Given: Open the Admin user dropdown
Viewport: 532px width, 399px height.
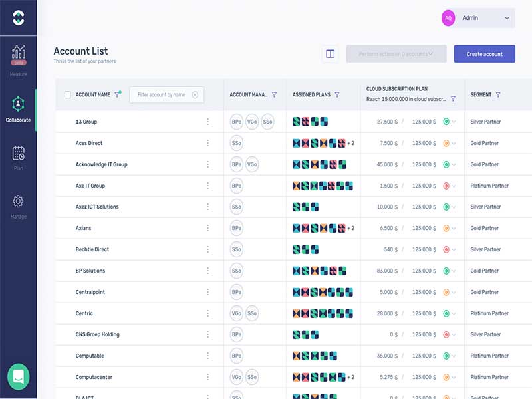Looking at the screenshot, I should click(478, 18).
